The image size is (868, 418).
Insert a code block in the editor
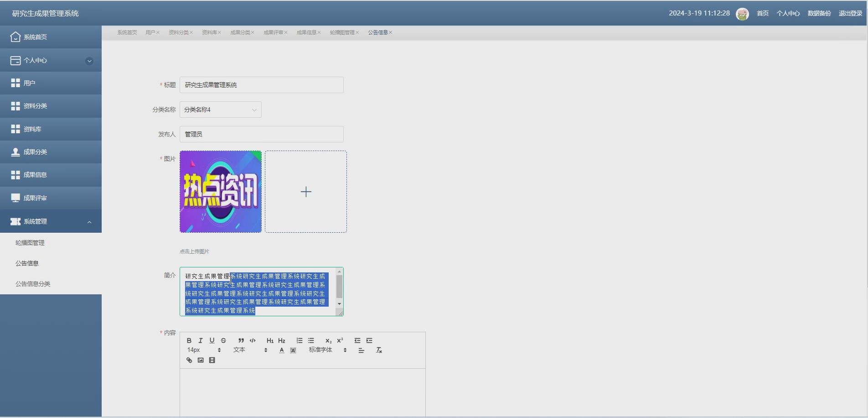click(x=253, y=340)
